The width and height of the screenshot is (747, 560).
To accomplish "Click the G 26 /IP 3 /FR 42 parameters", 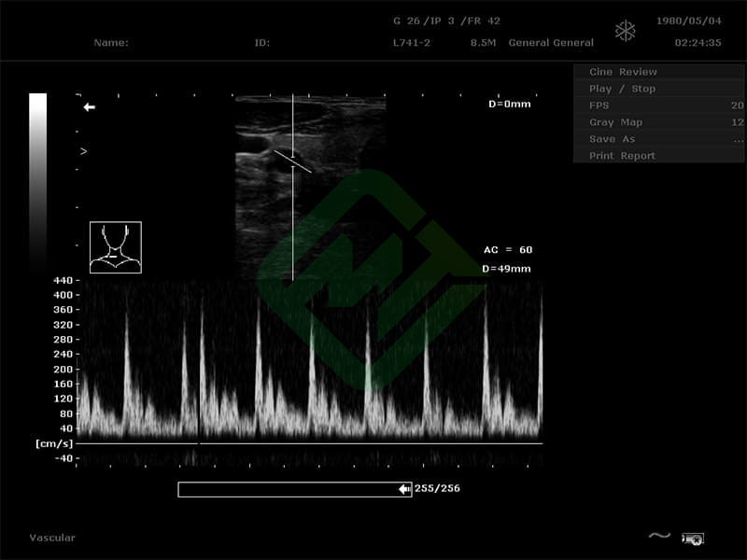I will tap(447, 21).
